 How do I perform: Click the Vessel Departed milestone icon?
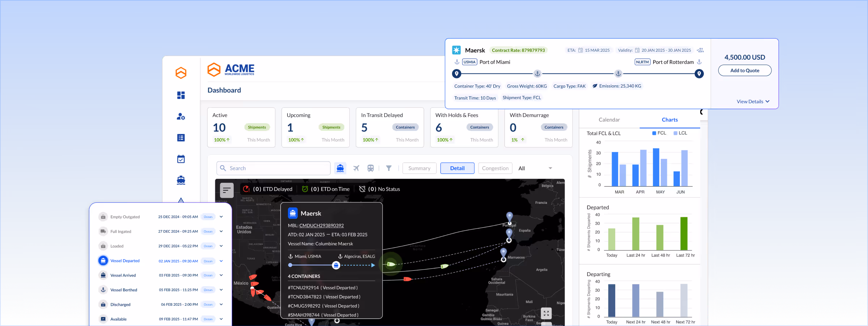coord(103,261)
